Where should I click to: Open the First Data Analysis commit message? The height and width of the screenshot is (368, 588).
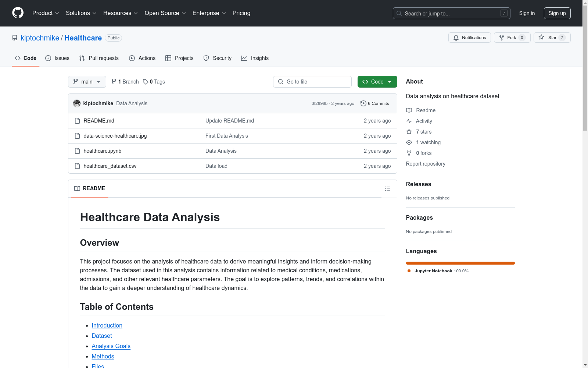pyautogui.click(x=227, y=136)
